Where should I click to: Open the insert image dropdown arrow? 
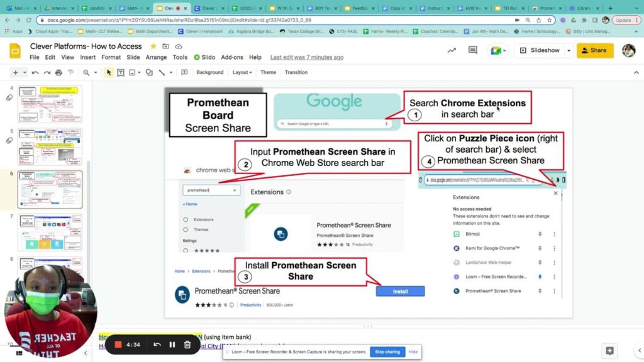tap(139, 73)
